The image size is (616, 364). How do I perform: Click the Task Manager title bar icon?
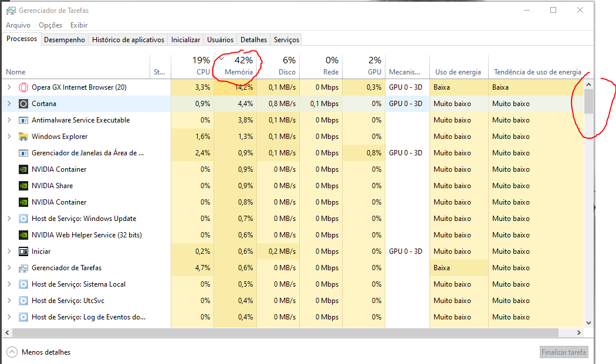[11, 11]
